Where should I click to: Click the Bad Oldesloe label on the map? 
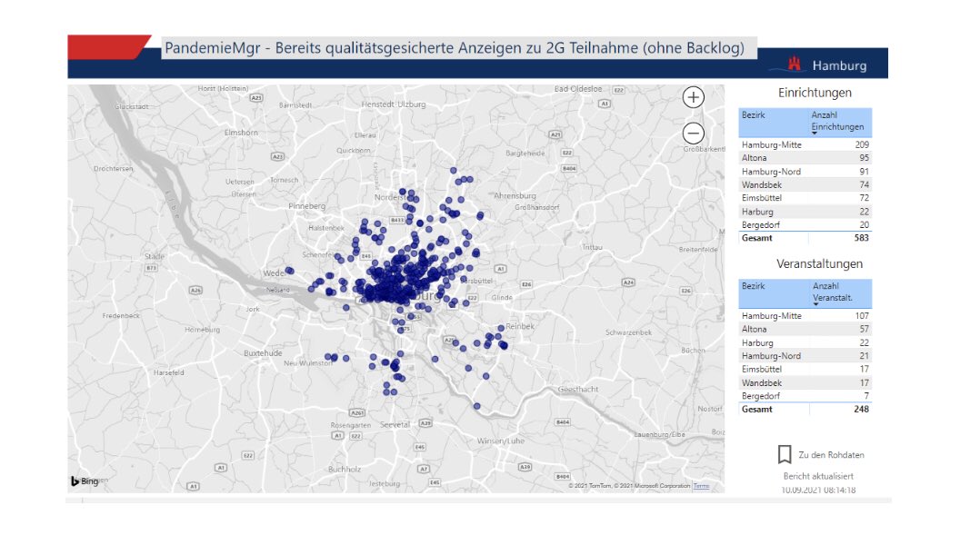tap(578, 89)
